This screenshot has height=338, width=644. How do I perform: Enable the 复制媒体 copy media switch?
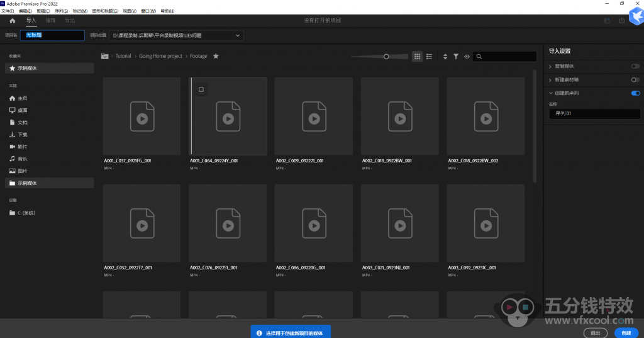[635, 66]
